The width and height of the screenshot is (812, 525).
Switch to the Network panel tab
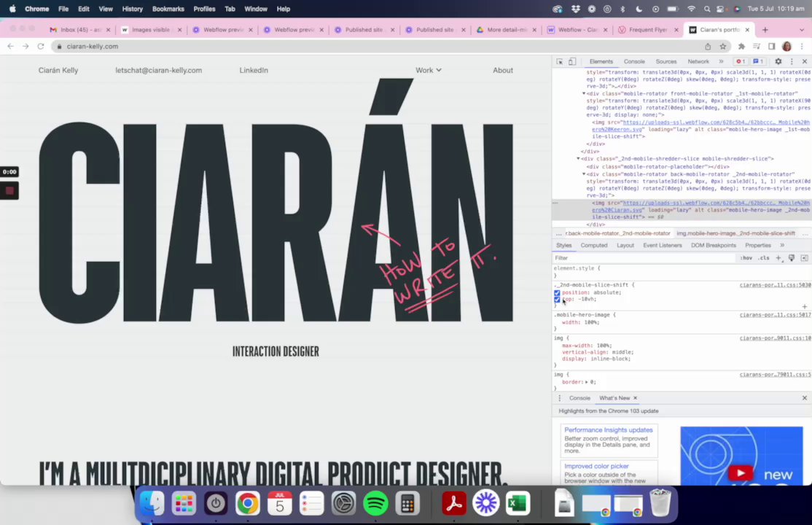tap(698, 61)
